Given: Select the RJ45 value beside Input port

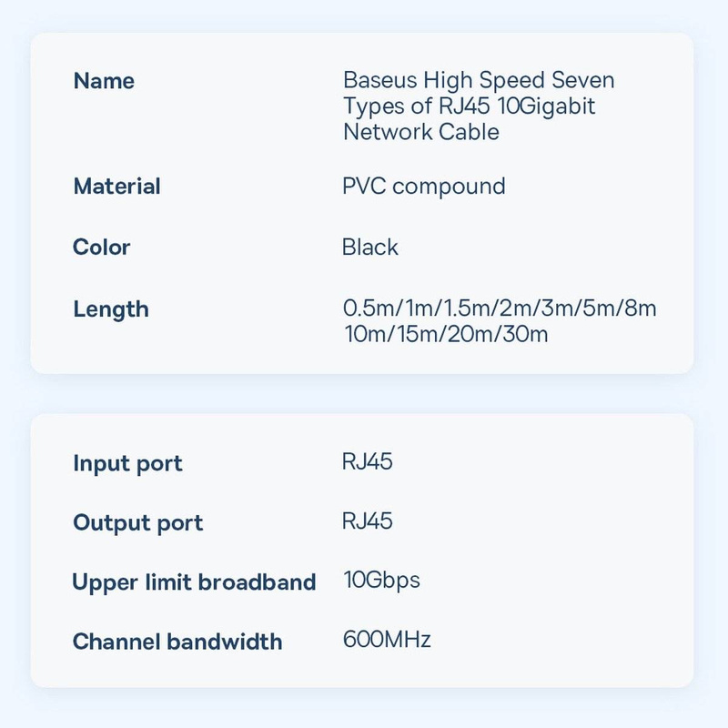Looking at the screenshot, I should pos(368,461).
